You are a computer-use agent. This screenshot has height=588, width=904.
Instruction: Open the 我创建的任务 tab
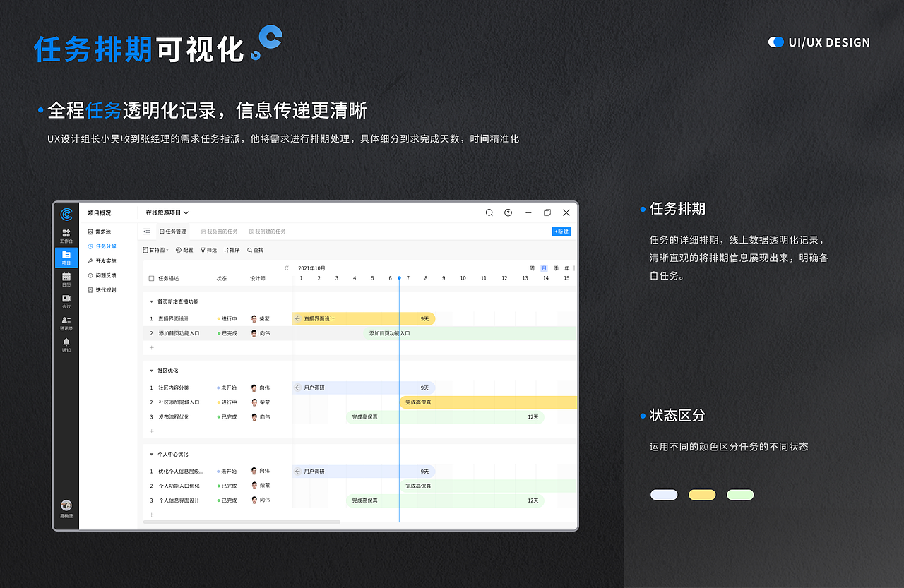coord(267,232)
